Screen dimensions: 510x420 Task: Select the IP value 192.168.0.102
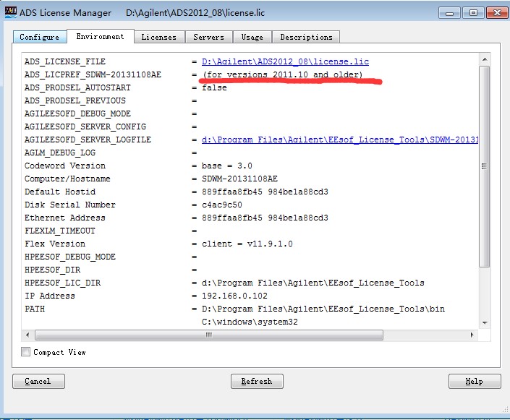(234, 296)
